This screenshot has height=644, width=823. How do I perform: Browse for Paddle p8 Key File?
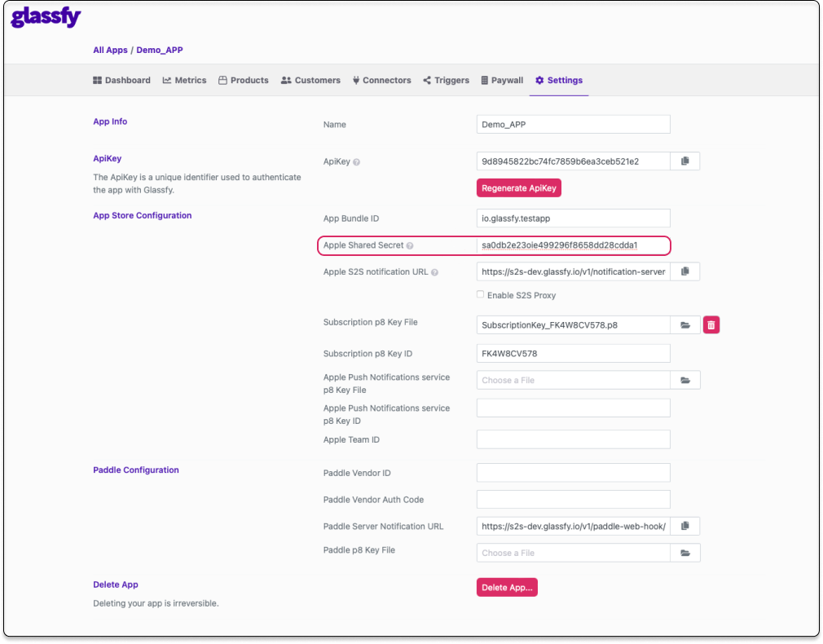click(685, 554)
